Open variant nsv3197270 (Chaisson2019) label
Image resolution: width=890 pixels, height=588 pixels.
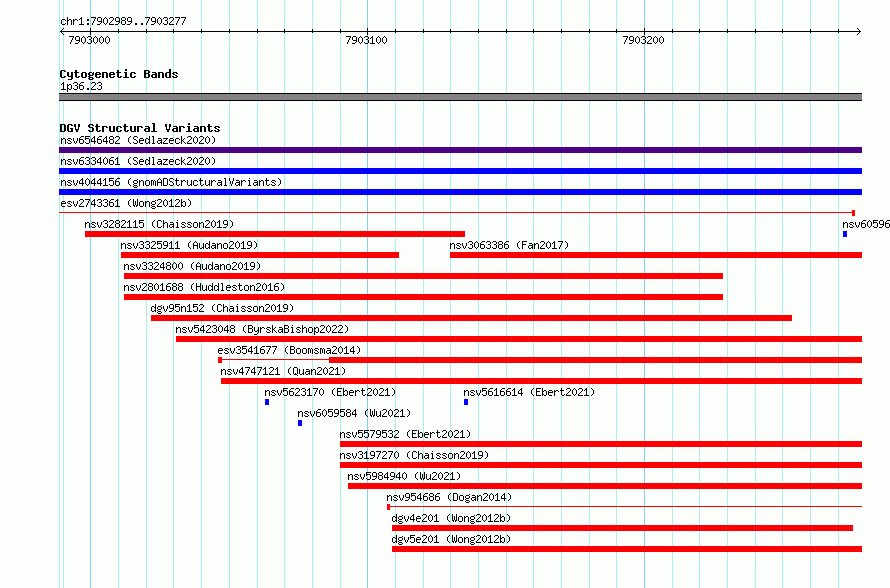click(x=414, y=455)
